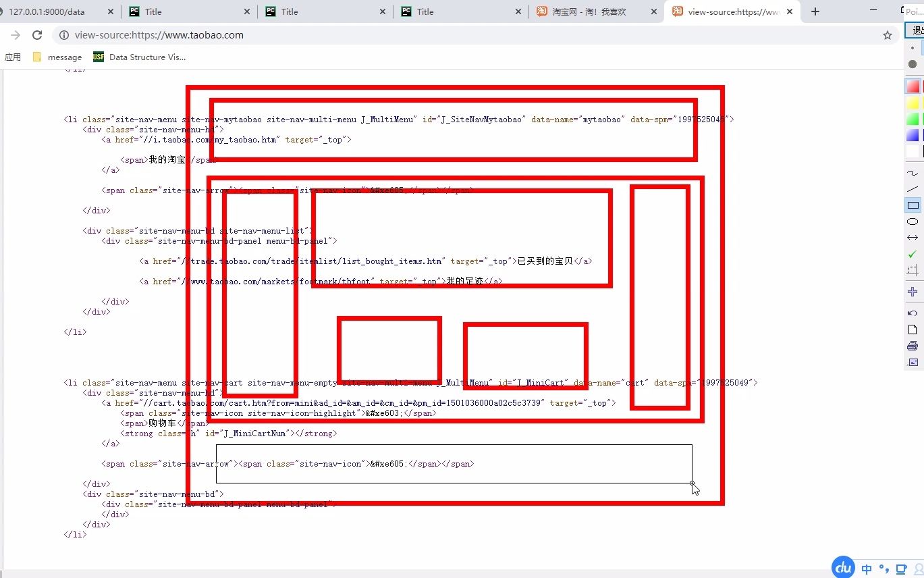924x578 pixels.
Task: Select the dashed selection crop tool
Action: pyautogui.click(x=913, y=270)
